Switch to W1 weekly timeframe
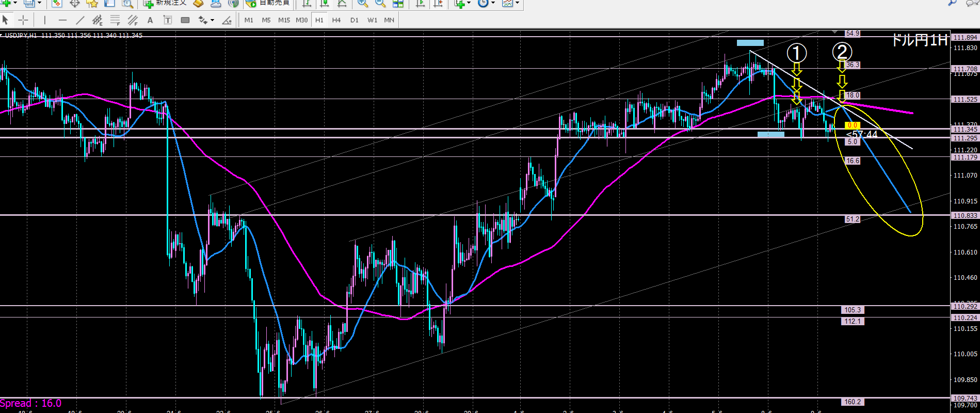Image resolution: width=980 pixels, height=413 pixels. [372, 20]
